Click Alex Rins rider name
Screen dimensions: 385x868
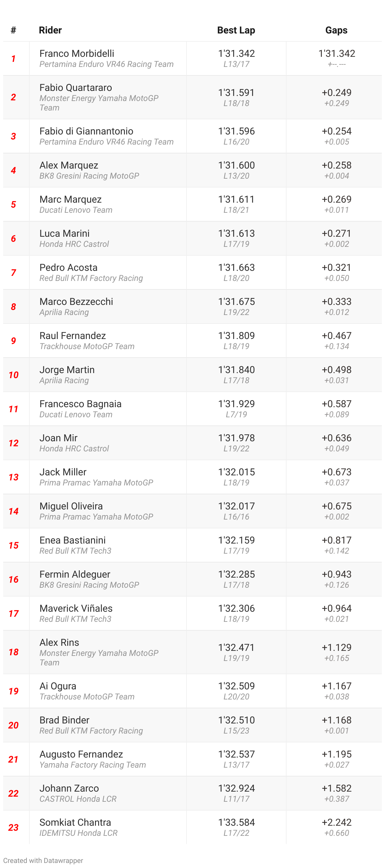(x=59, y=643)
